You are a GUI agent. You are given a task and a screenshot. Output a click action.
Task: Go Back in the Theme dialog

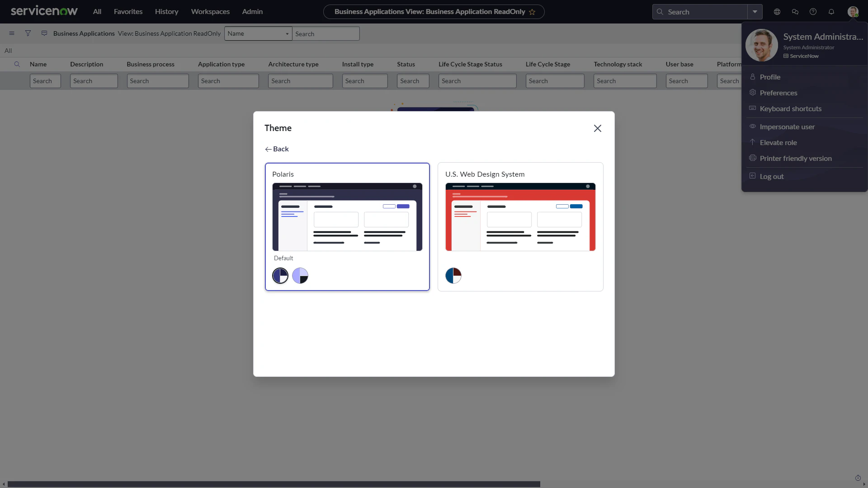pos(277,149)
